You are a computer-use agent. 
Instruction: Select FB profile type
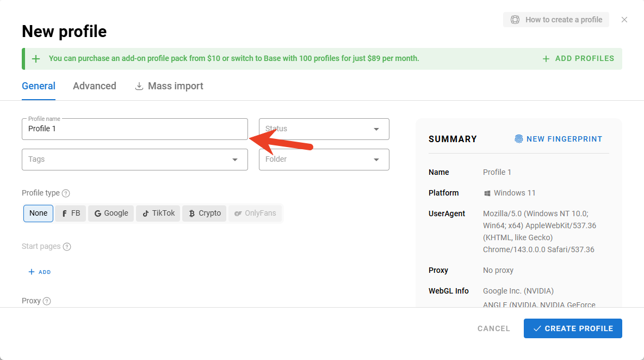(71, 213)
